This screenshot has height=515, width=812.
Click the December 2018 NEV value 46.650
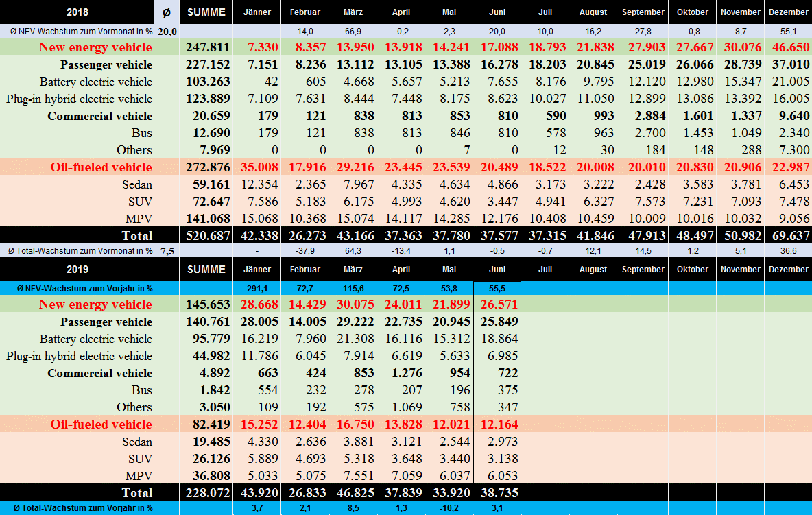pyautogui.click(x=790, y=47)
